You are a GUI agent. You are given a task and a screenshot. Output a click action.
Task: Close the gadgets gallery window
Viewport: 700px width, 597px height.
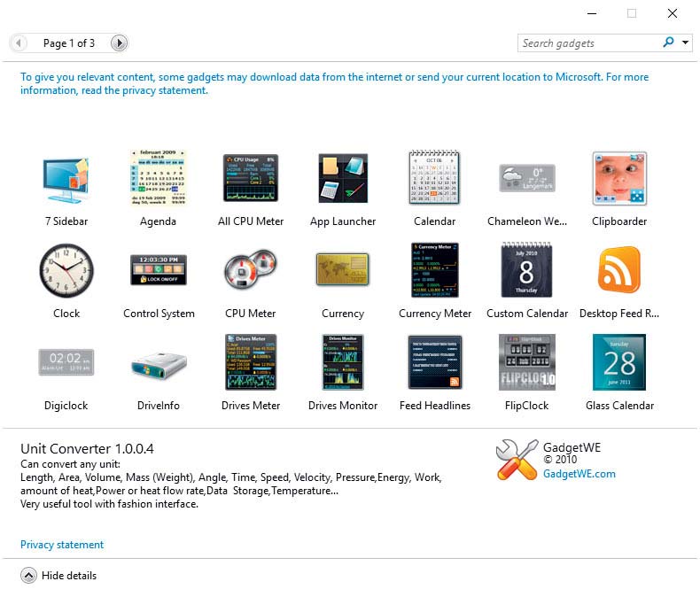point(673,13)
